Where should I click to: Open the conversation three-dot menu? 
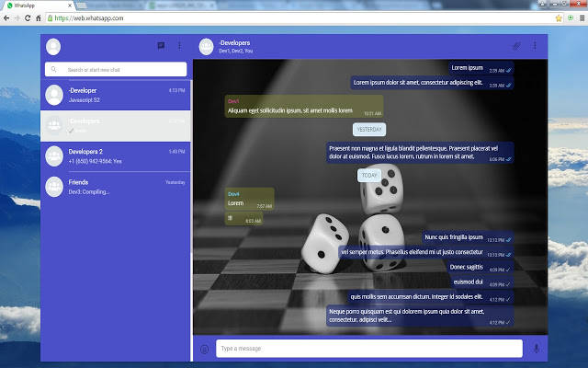pos(535,46)
